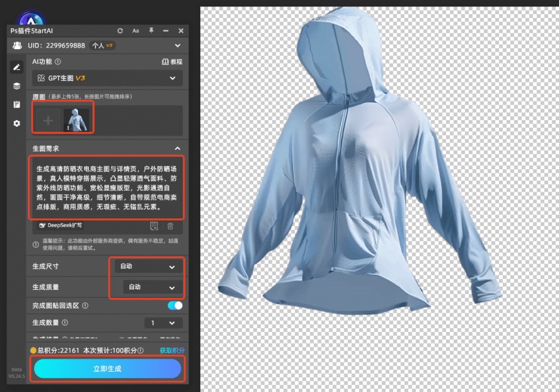
Task: Click info icon beside 完成图贴回选区
Action: coord(85,306)
